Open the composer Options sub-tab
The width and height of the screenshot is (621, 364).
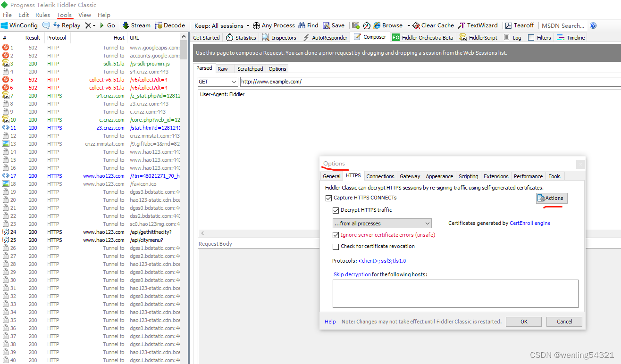click(277, 69)
